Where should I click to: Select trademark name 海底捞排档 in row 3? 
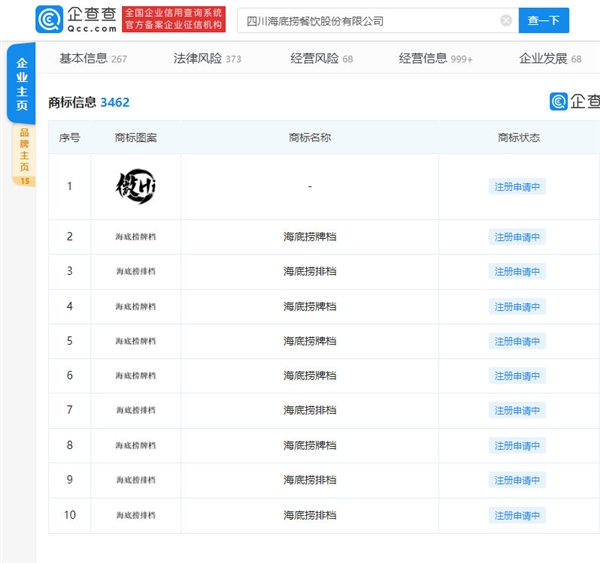310,271
